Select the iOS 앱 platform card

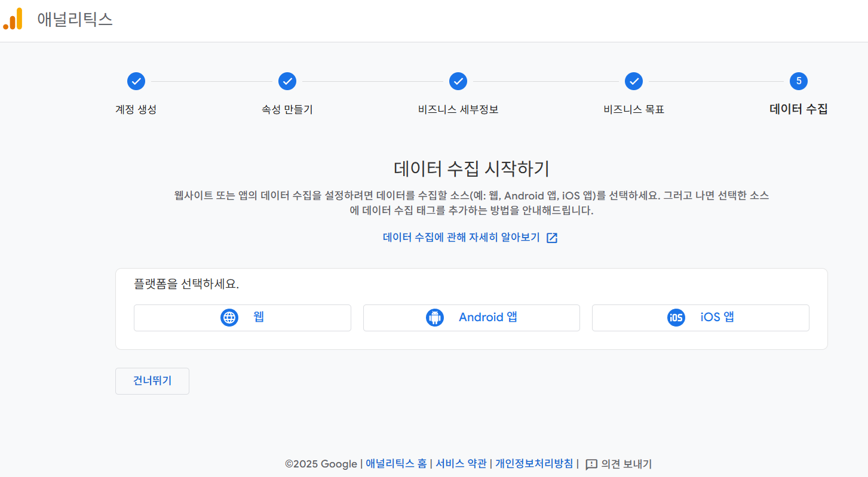(x=700, y=318)
